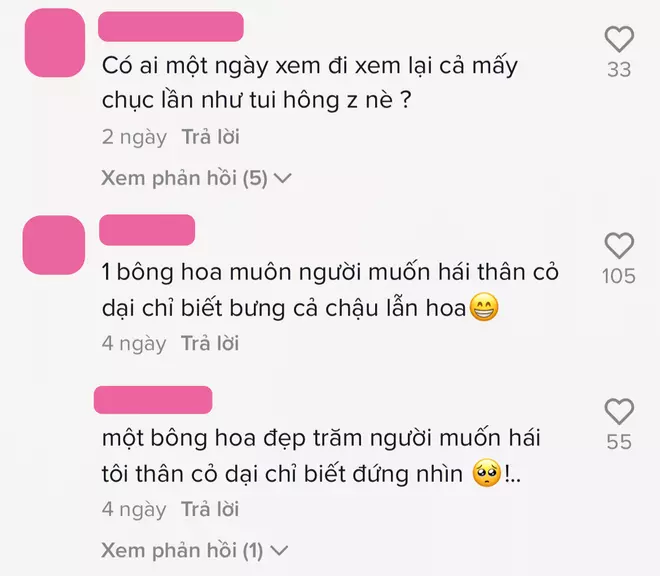Reply to the 'một bông hoa đẹp' comment
This screenshot has height=576, width=660.
click(210, 509)
